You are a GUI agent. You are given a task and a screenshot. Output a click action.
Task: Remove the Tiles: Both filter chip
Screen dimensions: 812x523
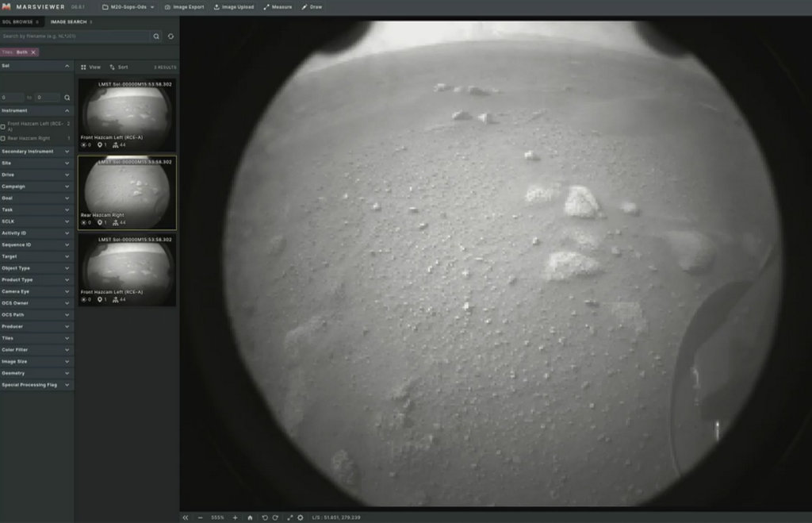click(x=33, y=52)
